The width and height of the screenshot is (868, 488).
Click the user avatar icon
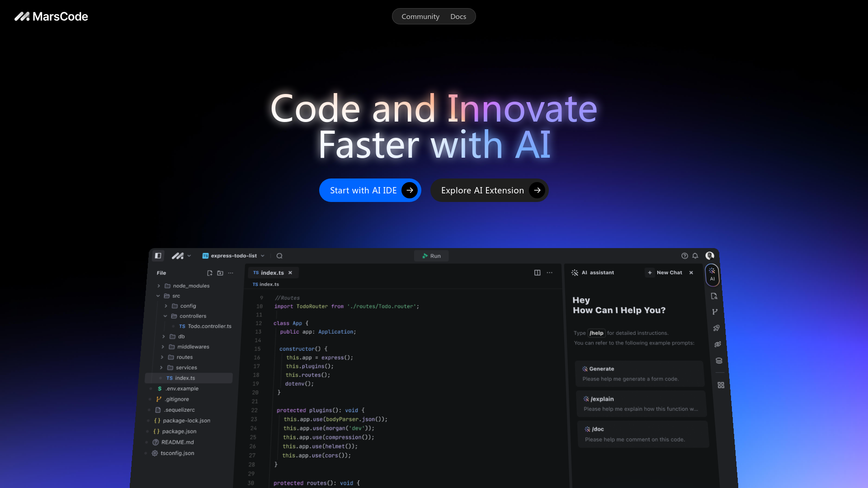[710, 256]
